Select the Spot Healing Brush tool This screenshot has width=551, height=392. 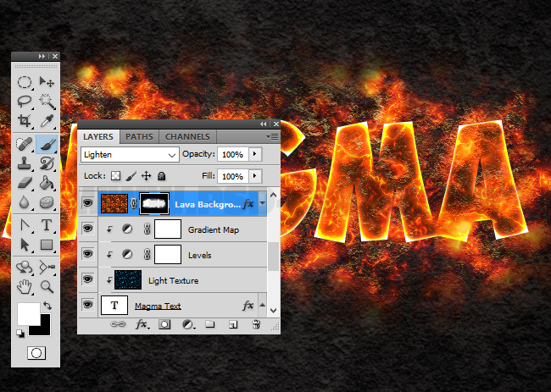[x=25, y=144]
